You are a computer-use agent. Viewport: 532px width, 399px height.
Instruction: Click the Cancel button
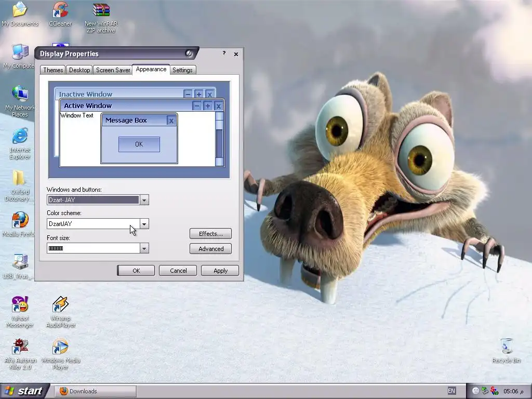(x=178, y=270)
